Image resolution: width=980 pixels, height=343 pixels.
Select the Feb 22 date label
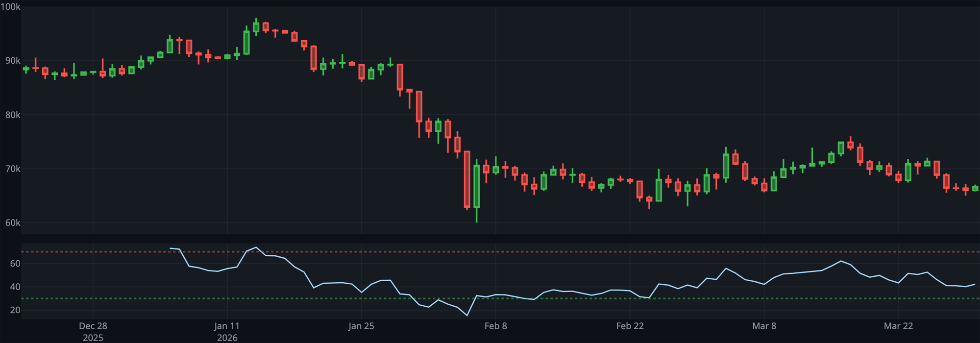tap(630, 326)
